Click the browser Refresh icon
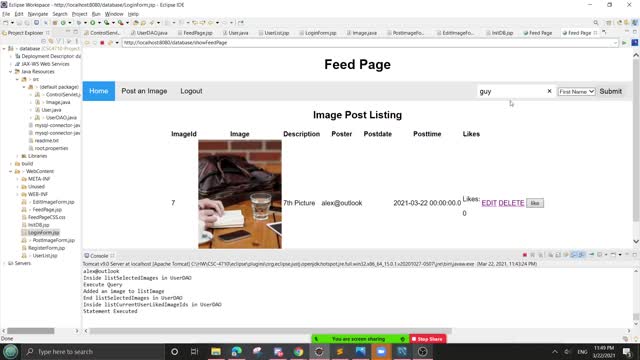 [x=110, y=42]
